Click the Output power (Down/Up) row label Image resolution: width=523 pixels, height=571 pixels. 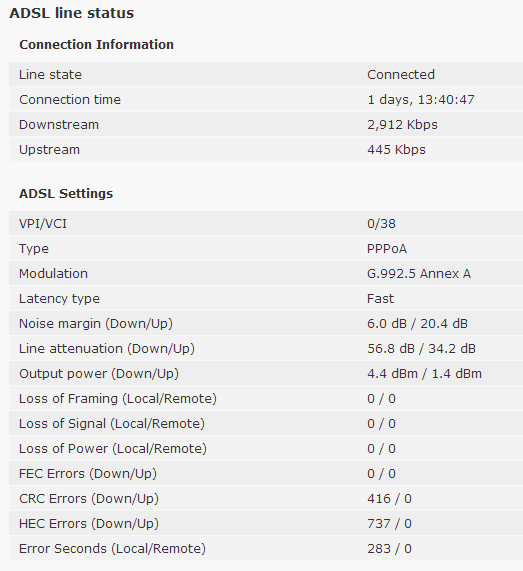click(99, 374)
